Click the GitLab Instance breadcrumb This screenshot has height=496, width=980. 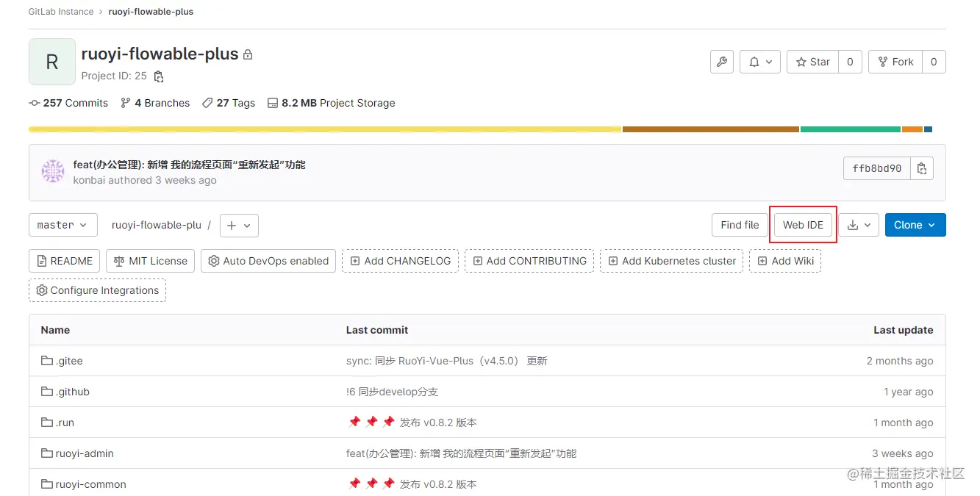click(x=61, y=12)
